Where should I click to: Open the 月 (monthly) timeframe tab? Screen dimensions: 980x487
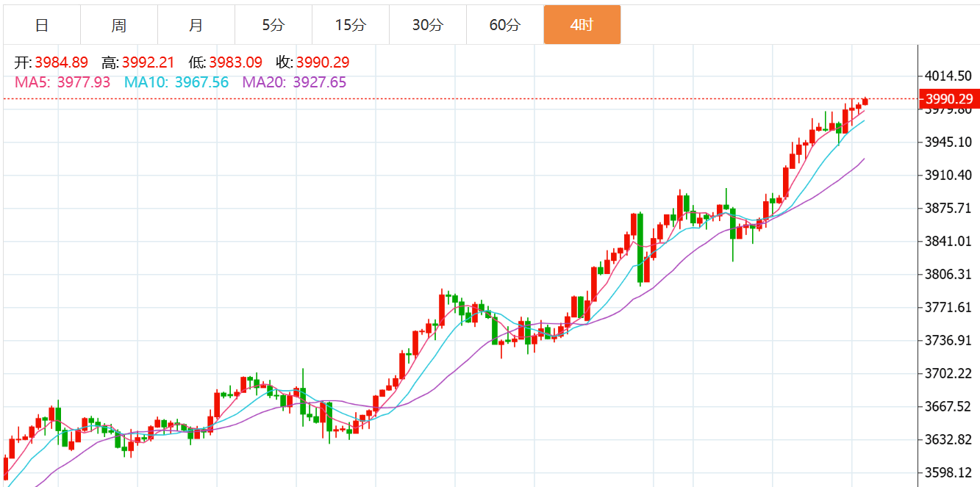[x=196, y=25]
